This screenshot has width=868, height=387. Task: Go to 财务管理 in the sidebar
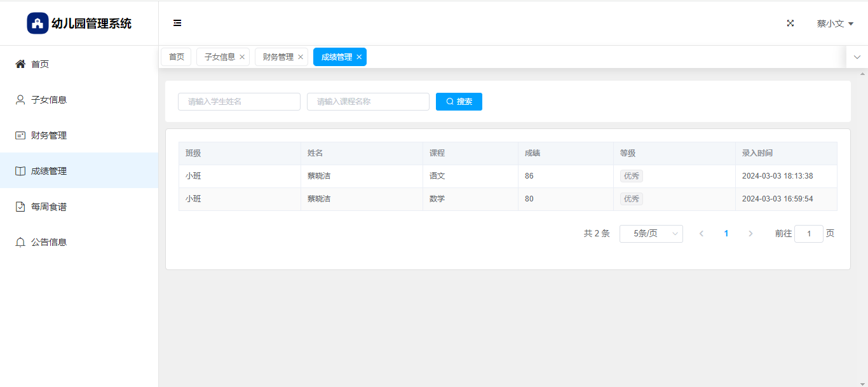pyautogui.click(x=48, y=135)
